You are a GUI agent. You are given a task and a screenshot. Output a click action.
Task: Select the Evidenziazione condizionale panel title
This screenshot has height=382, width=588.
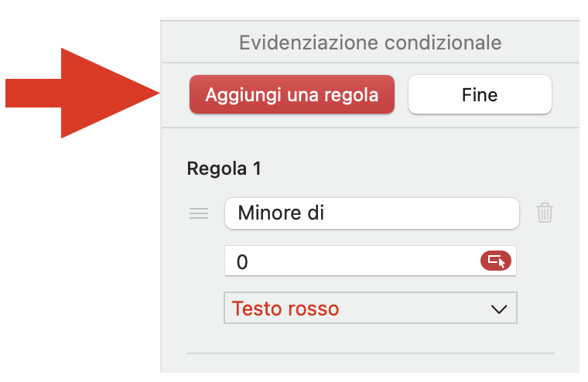click(x=370, y=42)
